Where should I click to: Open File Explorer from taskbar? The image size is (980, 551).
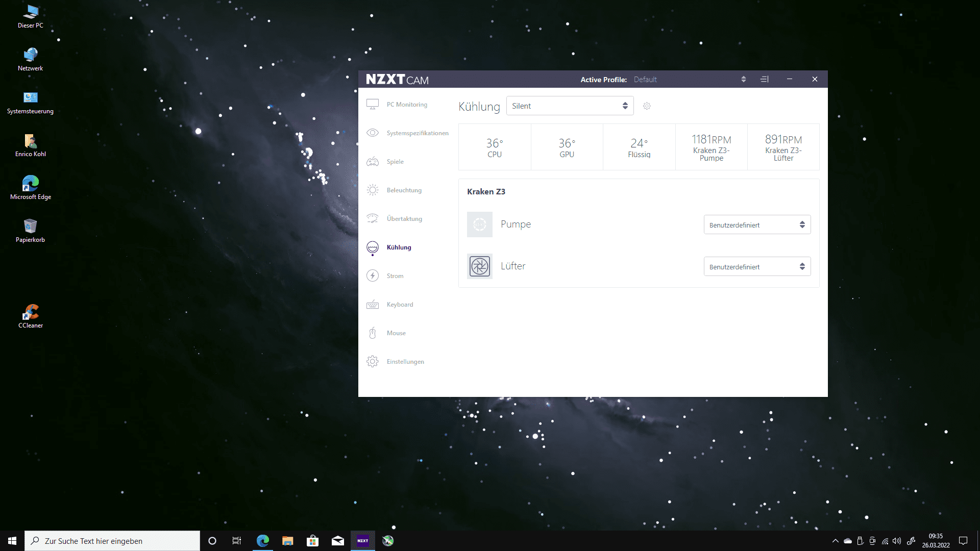[288, 541]
